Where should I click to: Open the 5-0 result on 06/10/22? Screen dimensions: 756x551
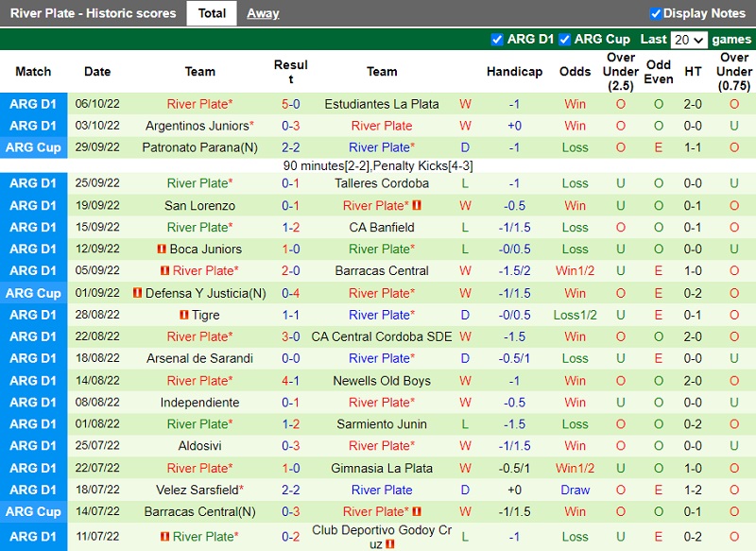tap(291, 104)
